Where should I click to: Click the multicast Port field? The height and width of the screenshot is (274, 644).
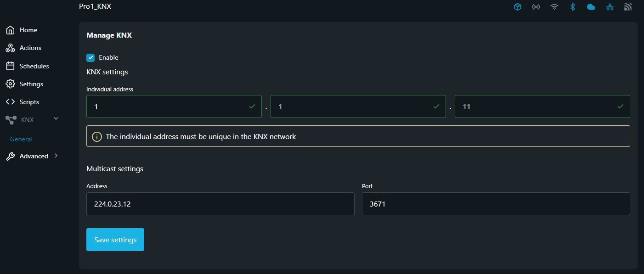coord(496,204)
